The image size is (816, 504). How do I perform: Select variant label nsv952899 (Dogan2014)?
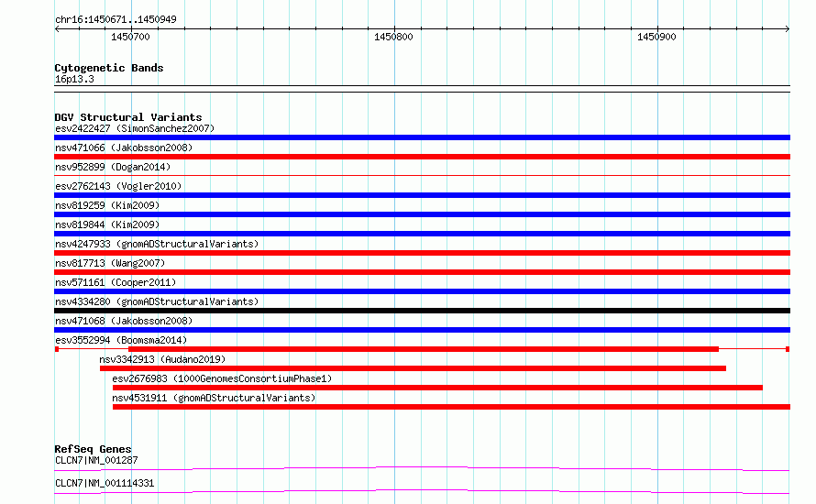(x=113, y=167)
